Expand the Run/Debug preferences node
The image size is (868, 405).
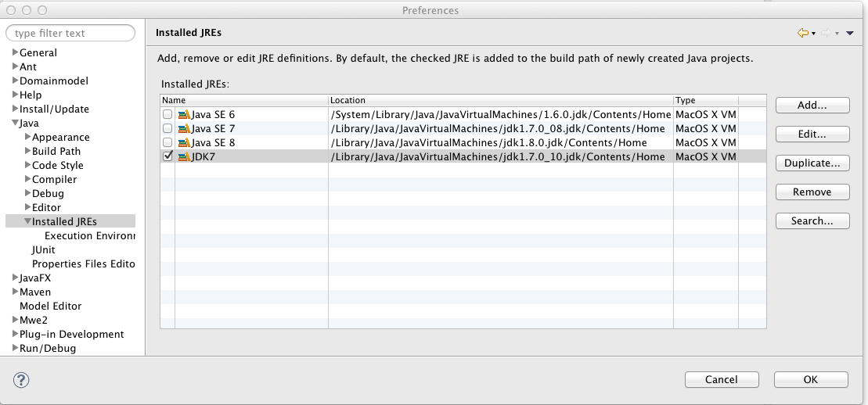pyautogui.click(x=15, y=349)
